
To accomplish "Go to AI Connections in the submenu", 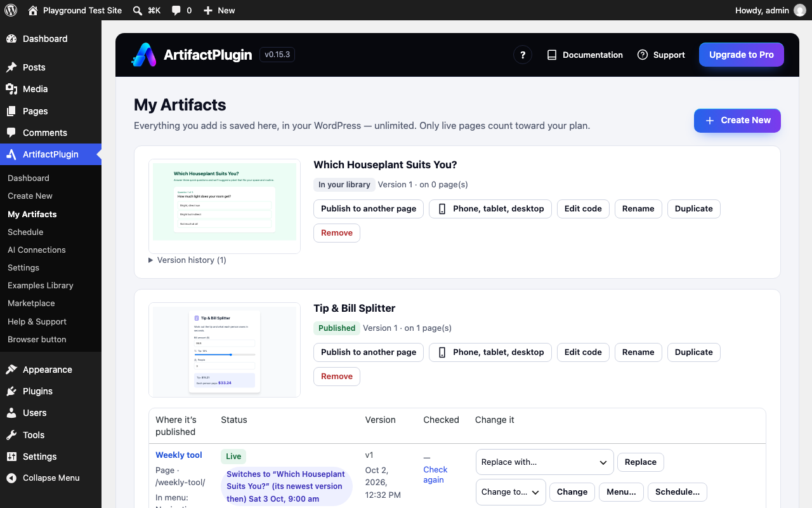I will tap(37, 250).
